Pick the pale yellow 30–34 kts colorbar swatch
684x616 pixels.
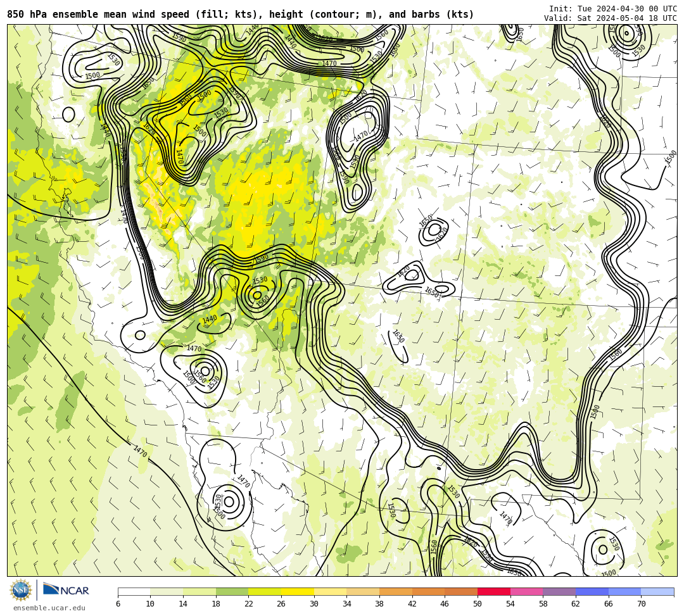[x=330, y=591]
